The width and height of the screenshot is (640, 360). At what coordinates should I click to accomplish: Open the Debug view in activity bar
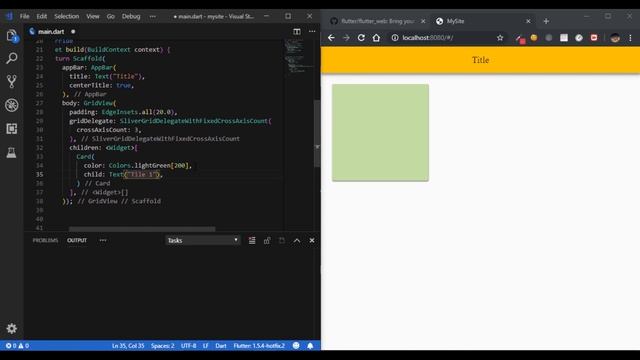12,105
